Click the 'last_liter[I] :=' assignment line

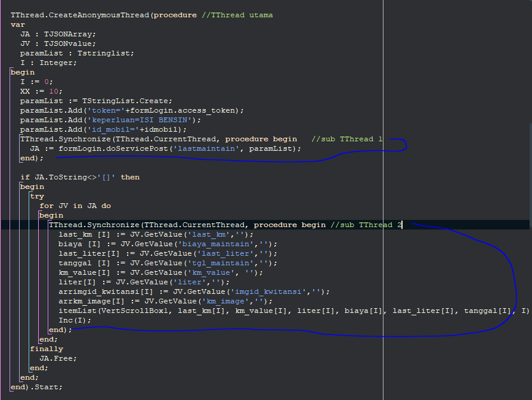[168, 253]
